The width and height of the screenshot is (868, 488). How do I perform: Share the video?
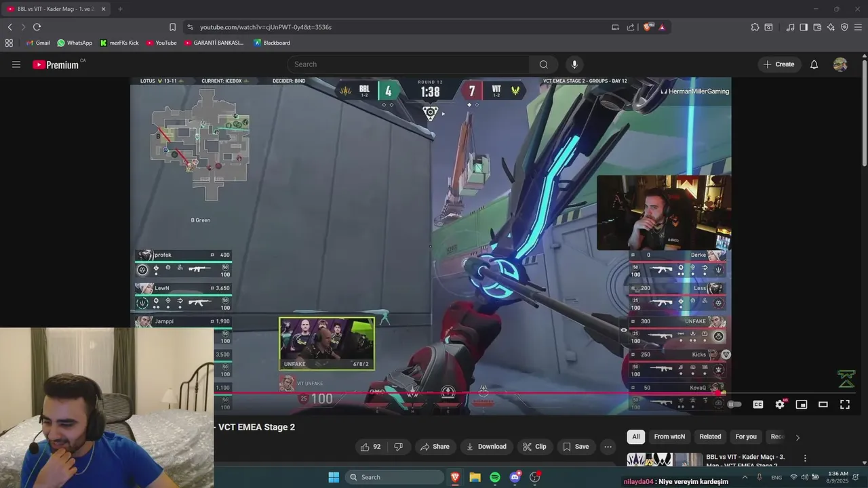coord(435,447)
